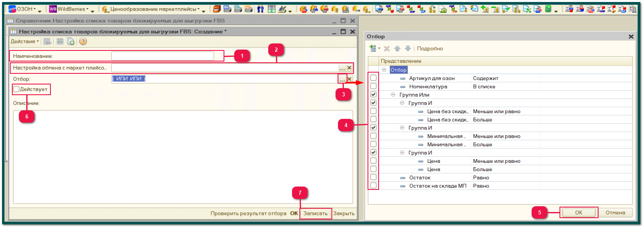Click the two-people icon in top toolbar
The width and height of the screenshot is (644, 228).
[x=260, y=9]
